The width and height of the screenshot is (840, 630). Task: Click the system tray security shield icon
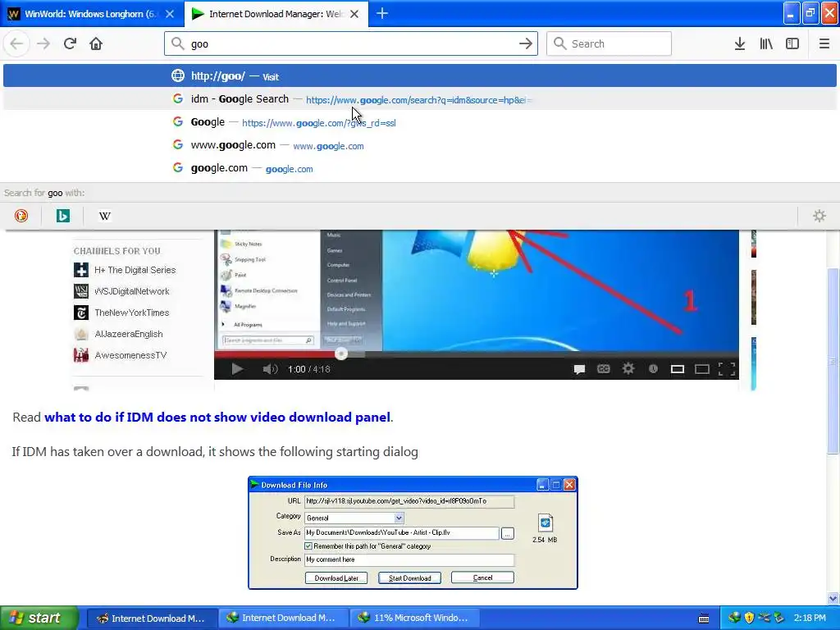[x=749, y=618]
